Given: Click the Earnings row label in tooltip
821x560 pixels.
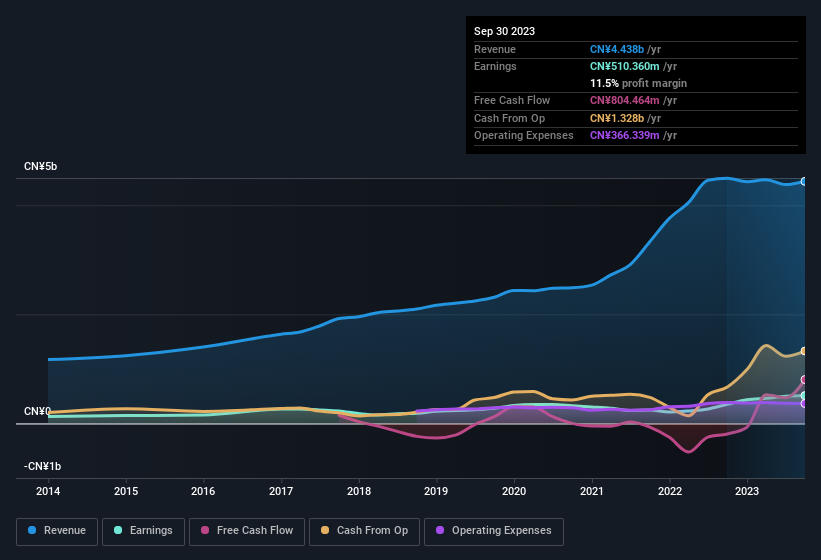Looking at the screenshot, I should point(495,66).
